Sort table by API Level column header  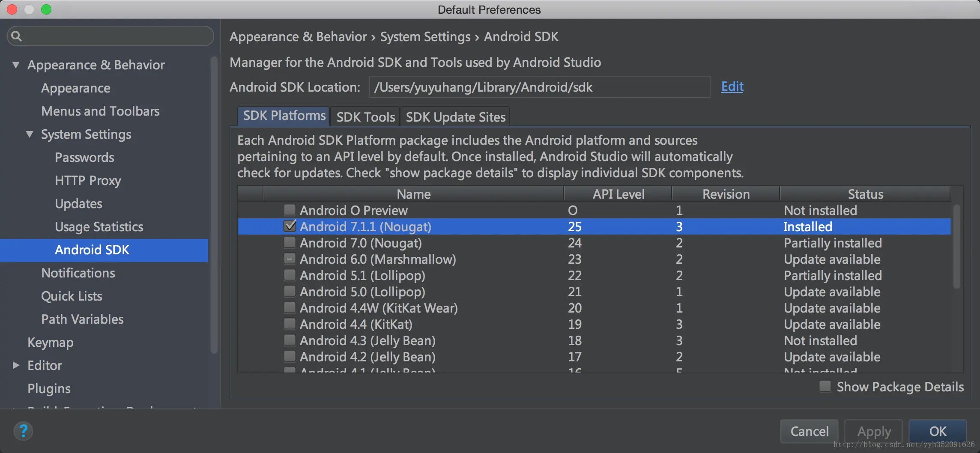click(618, 194)
